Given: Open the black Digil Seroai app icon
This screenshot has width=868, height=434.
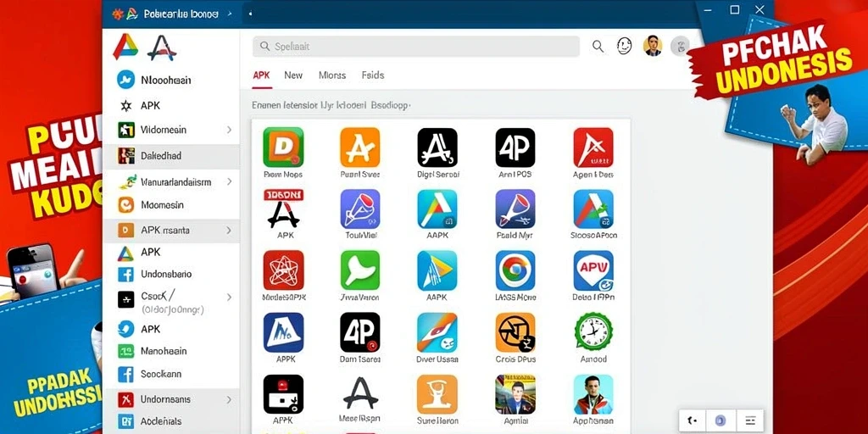Looking at the screenshot, I should click(437, 147).
